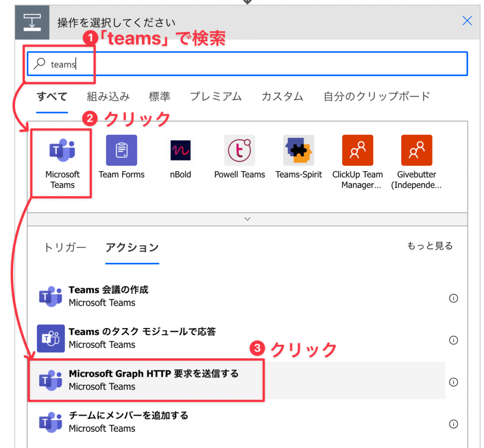
Task: Select the ClickUp Team Manager connector icon
Action: (357, 150)
